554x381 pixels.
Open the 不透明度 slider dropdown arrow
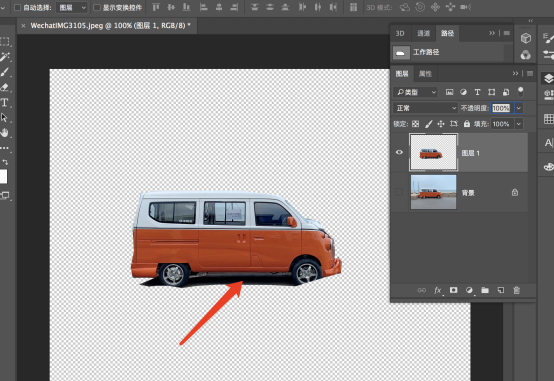(x=519, y=108)
